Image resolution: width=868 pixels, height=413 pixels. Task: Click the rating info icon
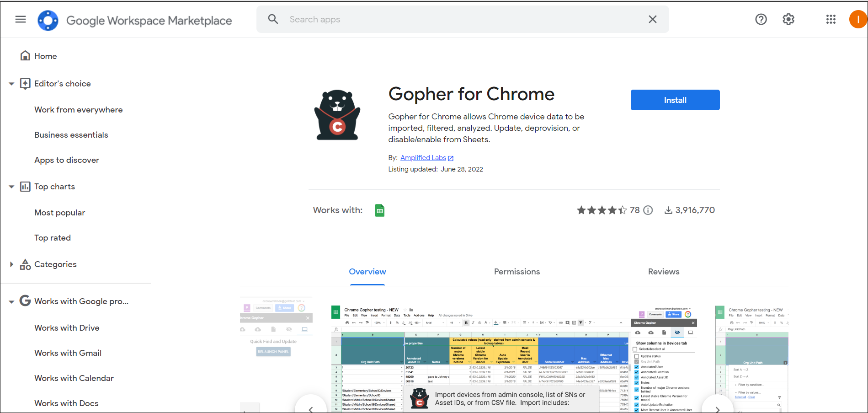[648, 210]
